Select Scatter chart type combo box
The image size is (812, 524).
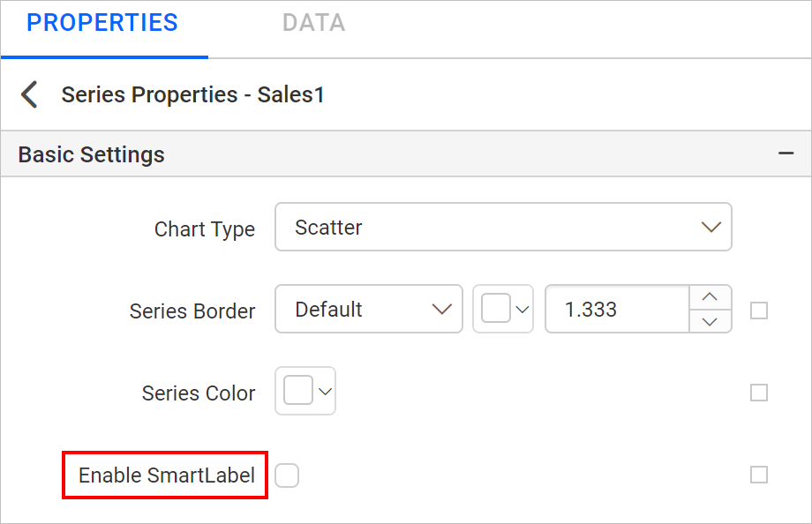click(x=503, y=227)
